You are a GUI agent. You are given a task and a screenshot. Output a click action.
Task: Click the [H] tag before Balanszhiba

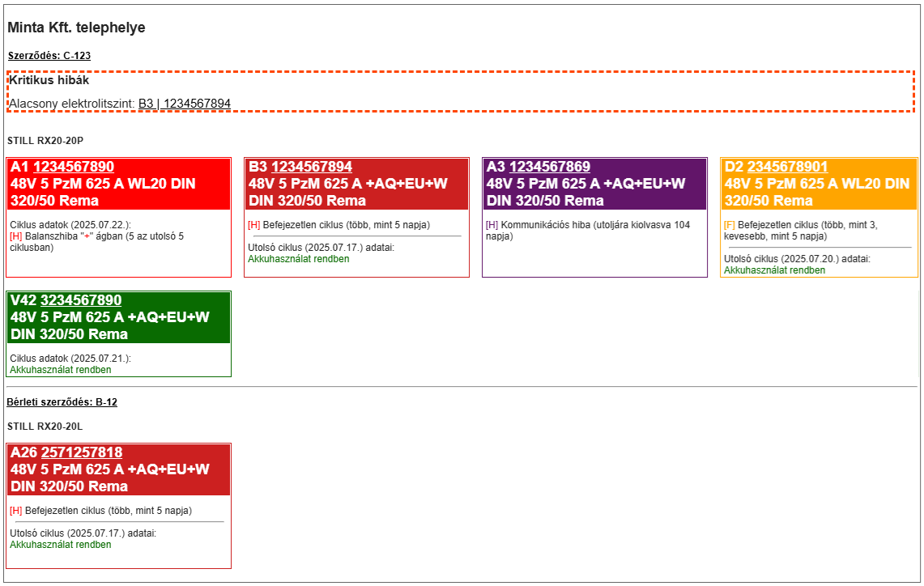point(16,236)
